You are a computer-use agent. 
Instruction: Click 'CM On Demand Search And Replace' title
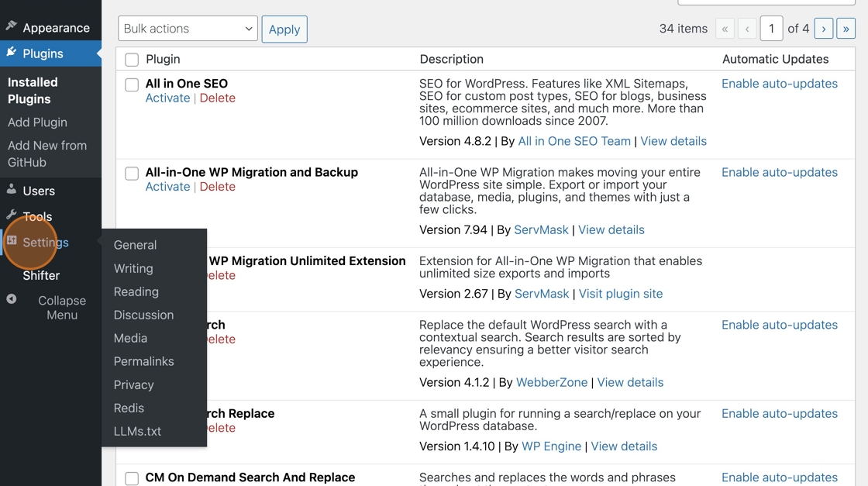[250, 477]
